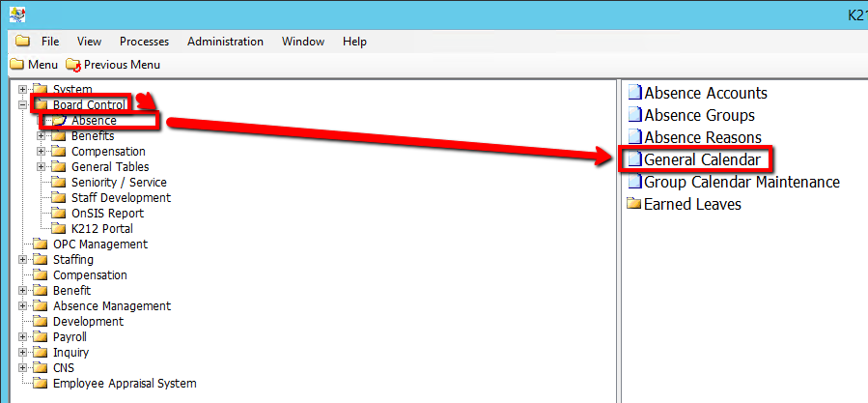Select the Earned Leaves folder icon
Image resolution: width=868 pixels, height=403 pixels.
[x=634, y=204]
